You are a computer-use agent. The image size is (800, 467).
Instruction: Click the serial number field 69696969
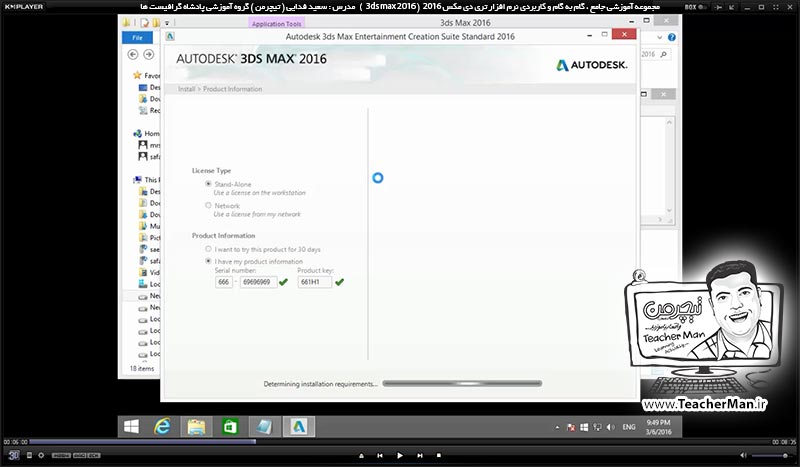pos(258,282)
